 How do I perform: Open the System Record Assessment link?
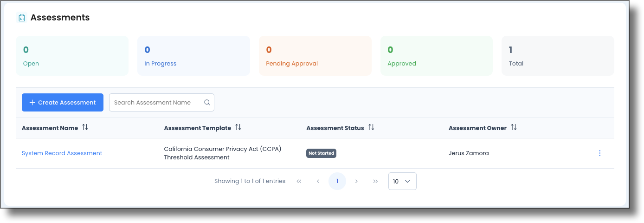click(x=62, y=153)
